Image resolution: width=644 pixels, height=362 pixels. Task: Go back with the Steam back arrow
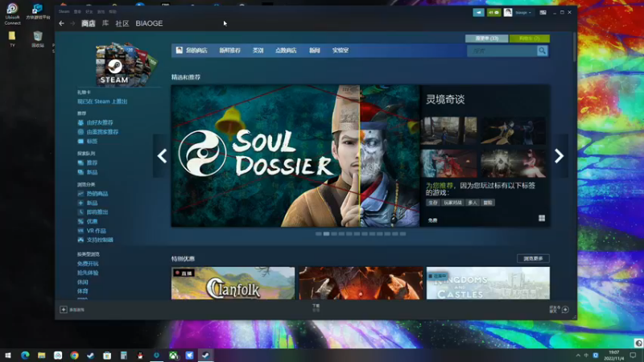tap(62, 23)
